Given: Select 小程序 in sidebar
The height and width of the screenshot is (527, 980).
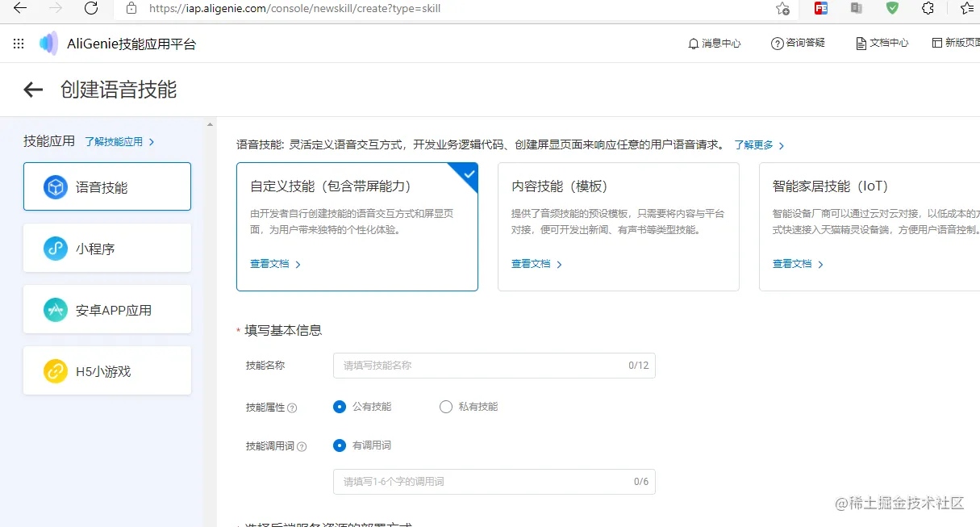Looking at the screenshot, I should click(107, 249).
